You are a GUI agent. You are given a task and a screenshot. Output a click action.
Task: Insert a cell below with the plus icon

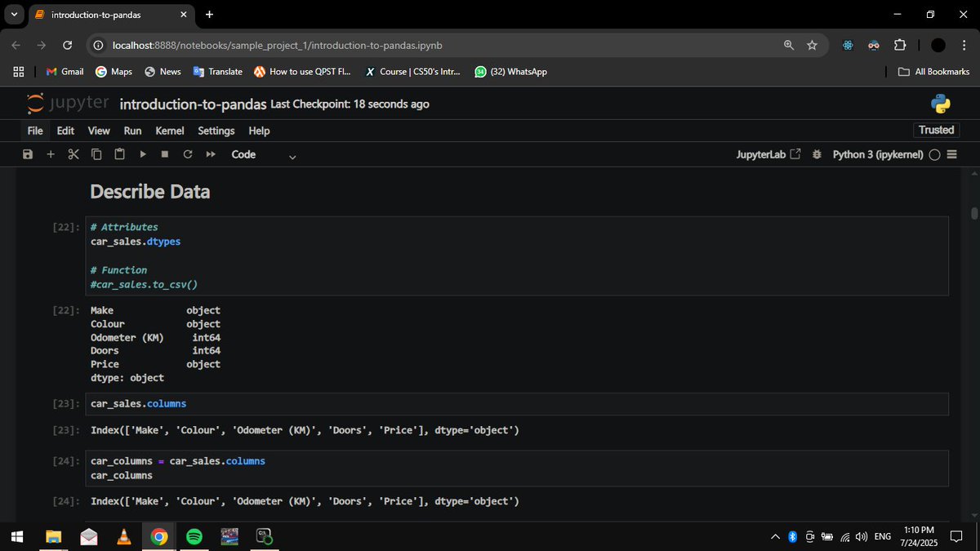click(51, 154)
